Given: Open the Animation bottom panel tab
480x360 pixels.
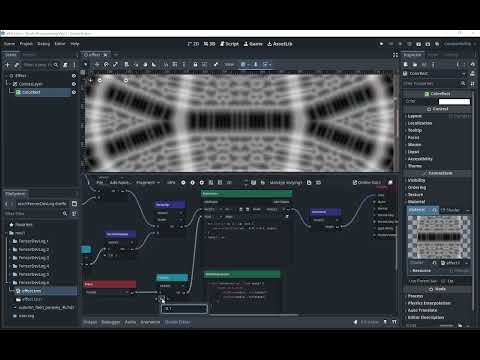Looking at the screenshot, I should coord(150,322).
